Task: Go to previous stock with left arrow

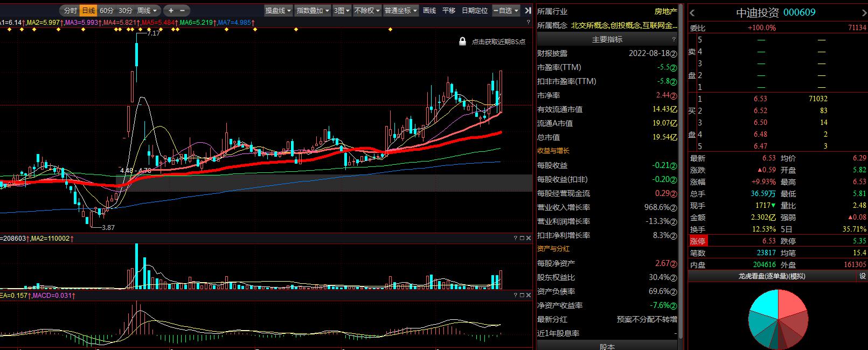Action: point(693,13)
